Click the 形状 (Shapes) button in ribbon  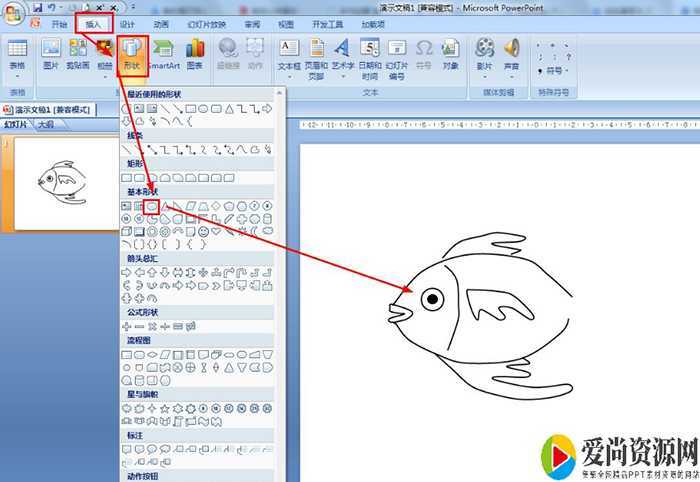click(x=132, y=56)
